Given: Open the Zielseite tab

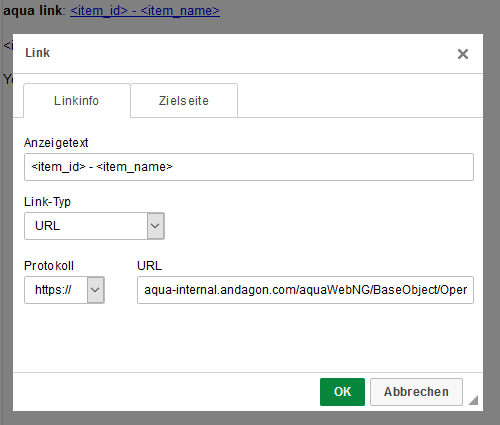Looking at the screenshot, I should click(x=184, y=101).
